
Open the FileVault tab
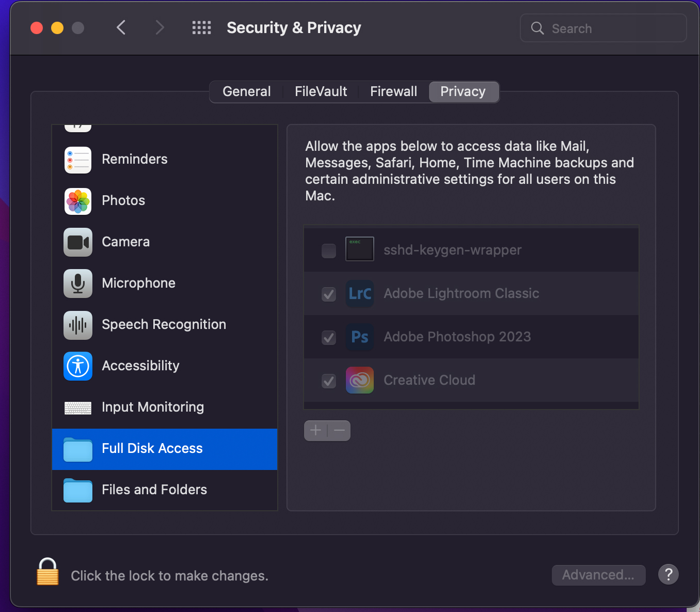point(321,92)
